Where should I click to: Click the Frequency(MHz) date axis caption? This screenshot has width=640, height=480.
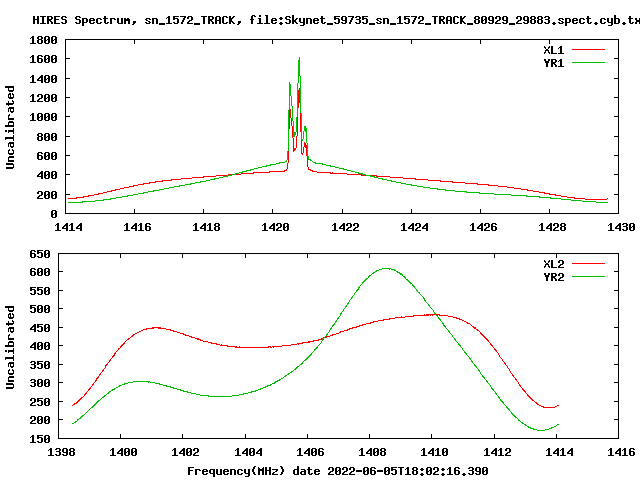tap(338, 471)
